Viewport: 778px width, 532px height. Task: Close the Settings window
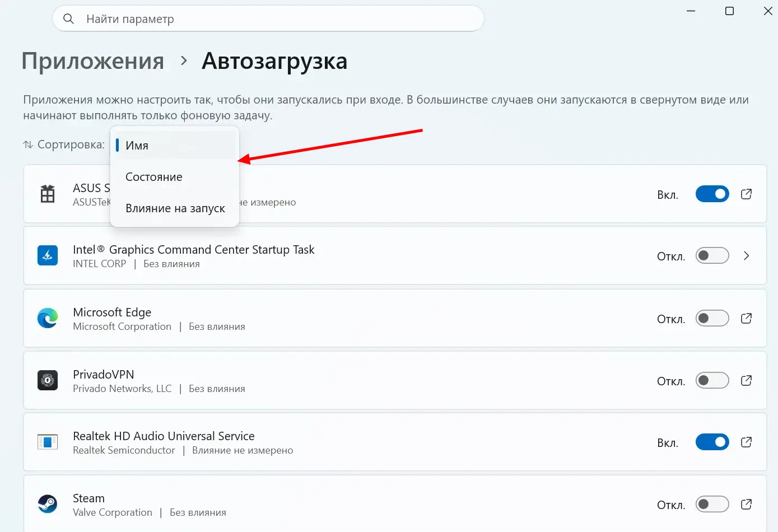(768, 11)
